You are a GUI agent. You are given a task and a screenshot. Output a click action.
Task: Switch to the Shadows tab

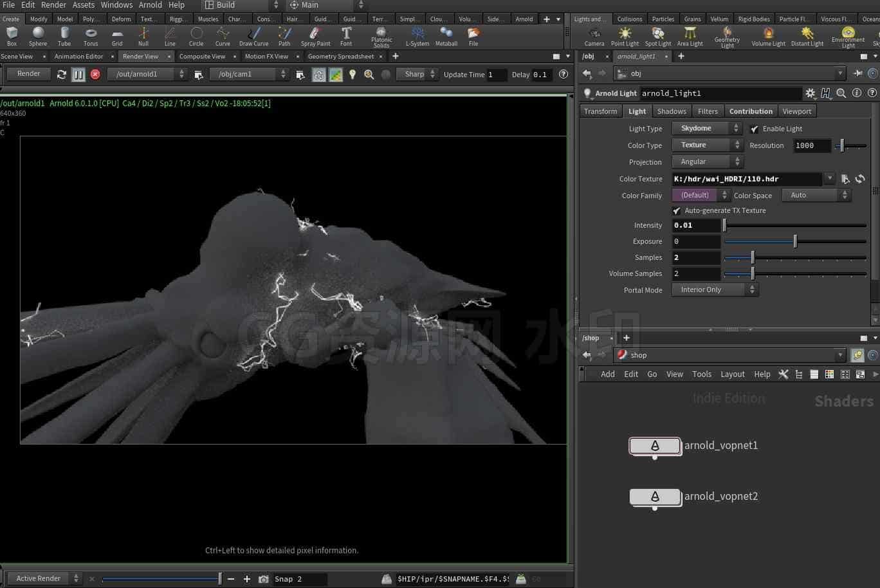tap(671, 111)
